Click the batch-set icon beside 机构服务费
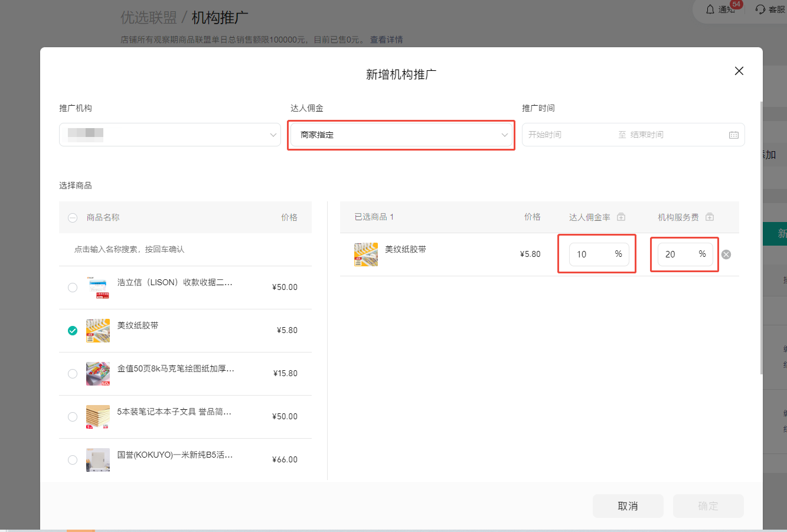This screenshot has width=787, height=532. (x=710, y=217)
